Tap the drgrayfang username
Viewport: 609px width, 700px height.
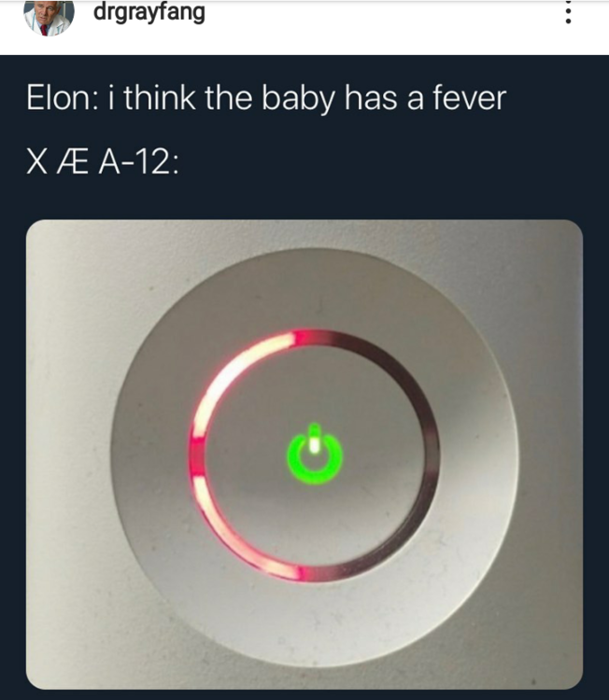point(149,12)
